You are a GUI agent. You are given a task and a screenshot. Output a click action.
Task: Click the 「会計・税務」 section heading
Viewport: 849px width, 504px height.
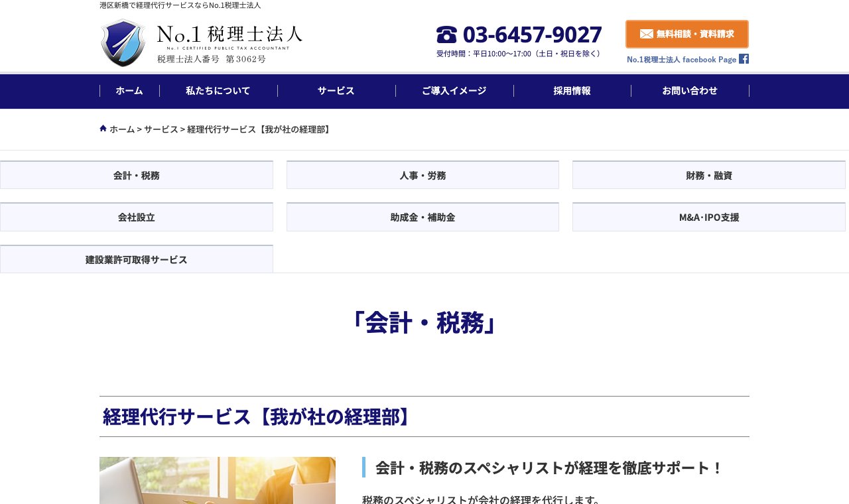(424, 323)
